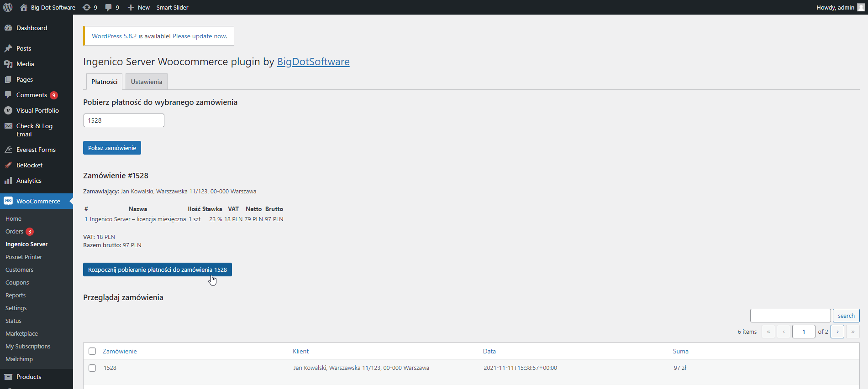Click the 1528 order cell in table
The width and height of the screenshot is (868, 389).
110,368
